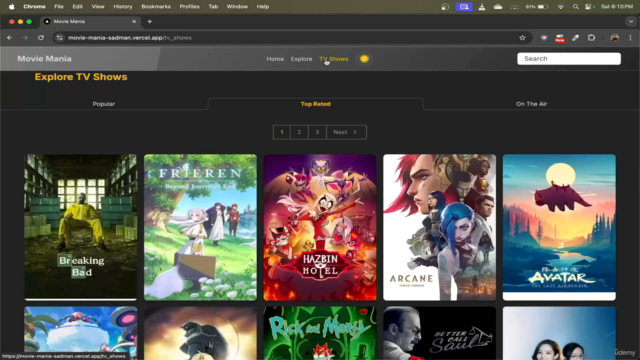View site information icon in address bar
Screen dimensions: 640x360
coord(60,38)
